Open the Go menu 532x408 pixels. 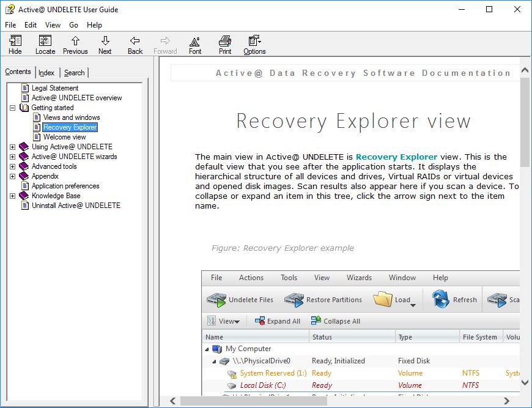(73, 24)
